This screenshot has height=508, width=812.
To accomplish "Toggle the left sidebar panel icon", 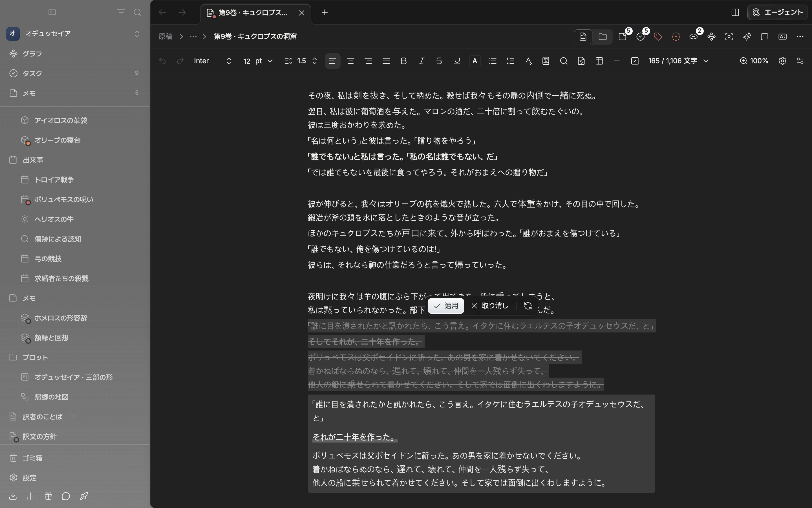I will click(52, 12).
